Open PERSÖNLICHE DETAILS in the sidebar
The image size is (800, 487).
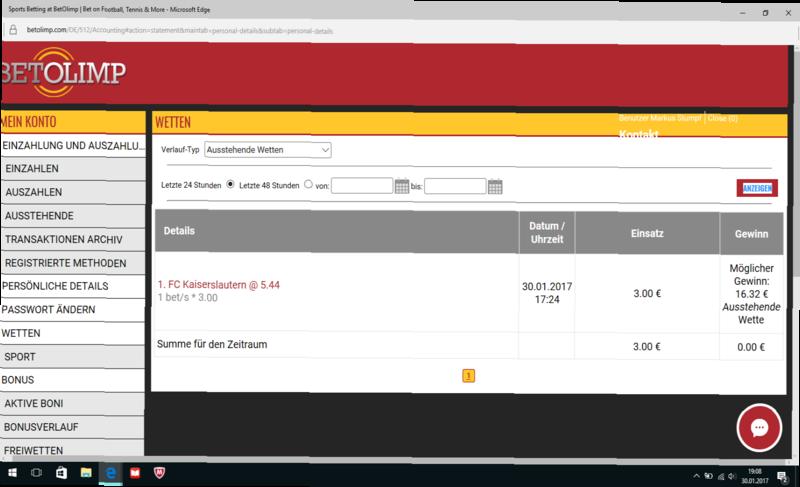73,286
